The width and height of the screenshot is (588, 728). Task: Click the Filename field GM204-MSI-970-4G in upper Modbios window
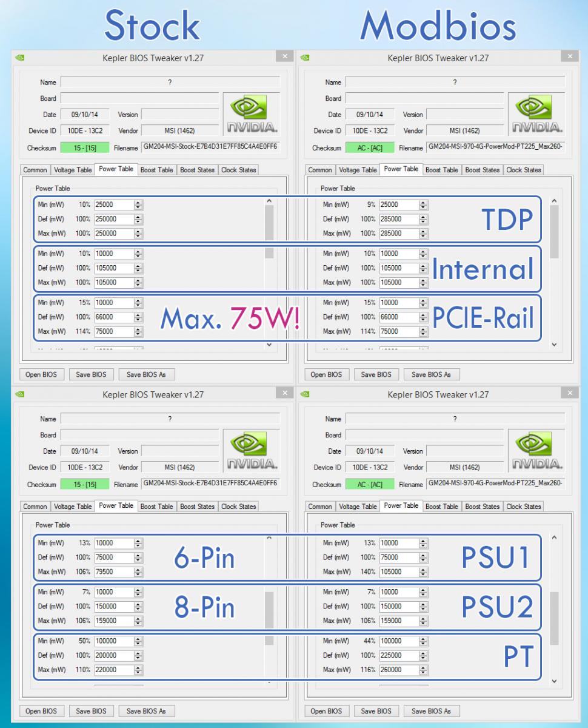pyautogui.click(x=495, y=147)
